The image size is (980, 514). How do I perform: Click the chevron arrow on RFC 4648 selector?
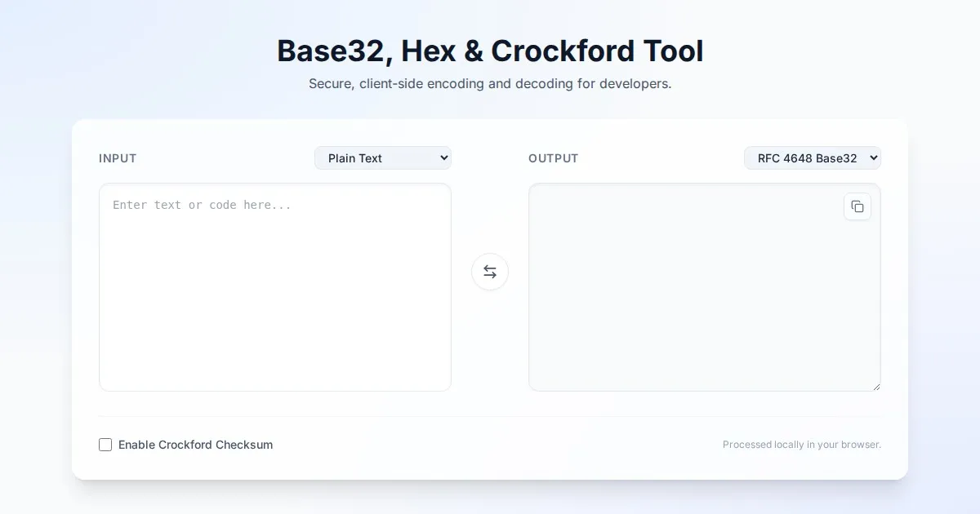(x=873, y=158)
